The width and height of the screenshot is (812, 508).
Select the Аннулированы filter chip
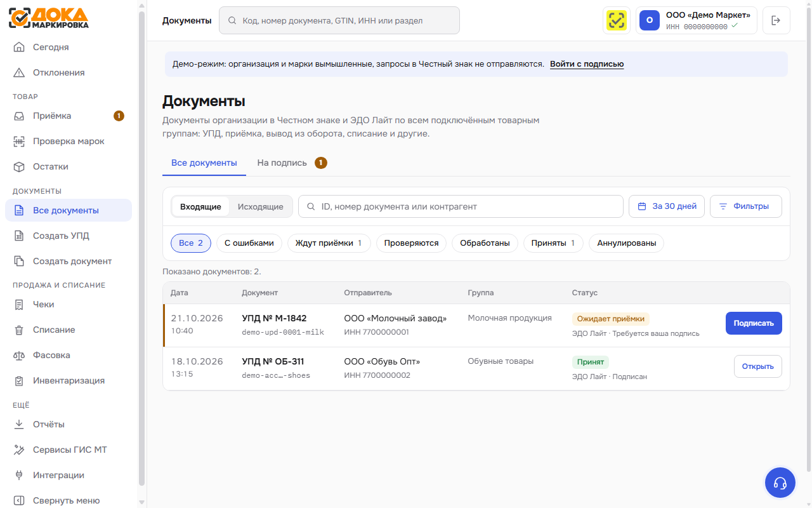[x=627, y=243]
